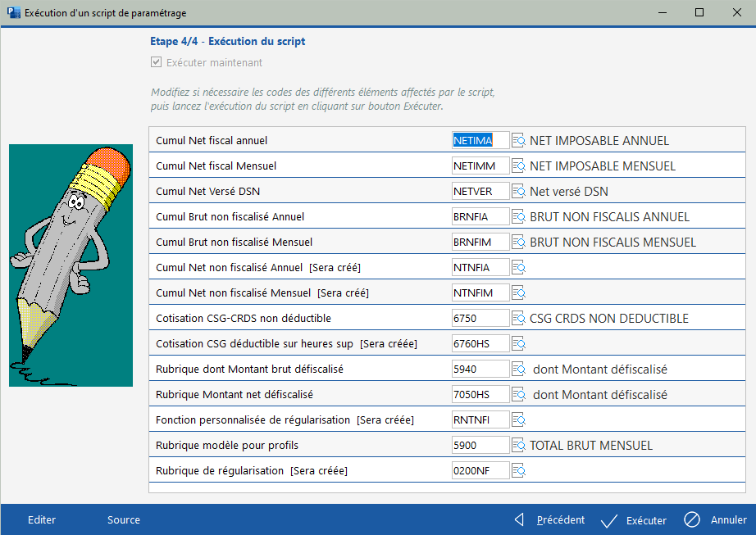Image resolution: width=756 pixels, height=535 pixels.
Task: Toggle the Exécuter maintenant checkbox
Action: tap(157, 62)
